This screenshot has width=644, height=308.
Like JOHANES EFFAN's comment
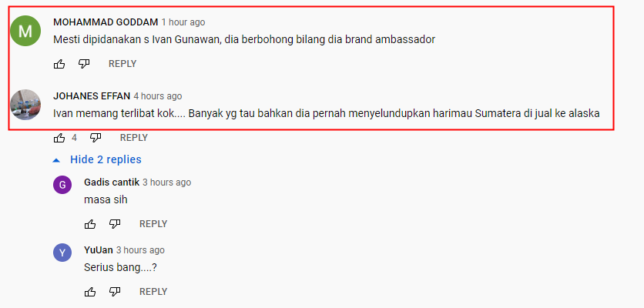[x=59, y=138]
